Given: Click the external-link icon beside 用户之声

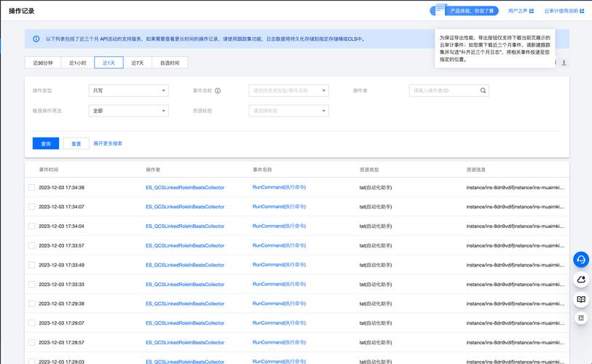Looking at the screenshot, I should pyautogui.click(x=532, y=11).
